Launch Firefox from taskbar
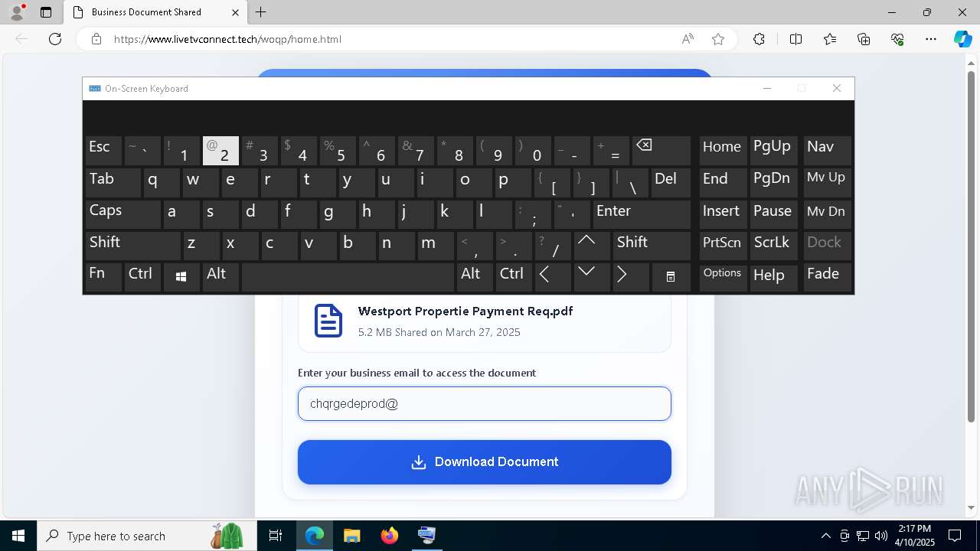 [x=390, y=536]
